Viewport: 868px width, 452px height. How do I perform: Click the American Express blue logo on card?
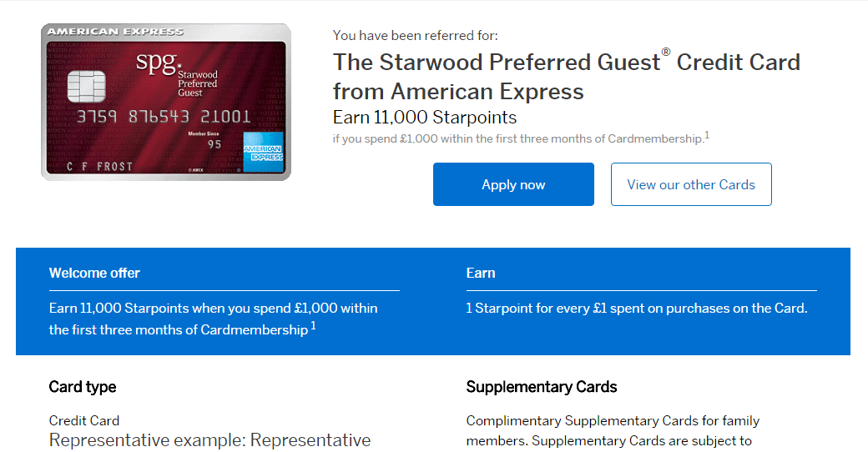[263, 153]
